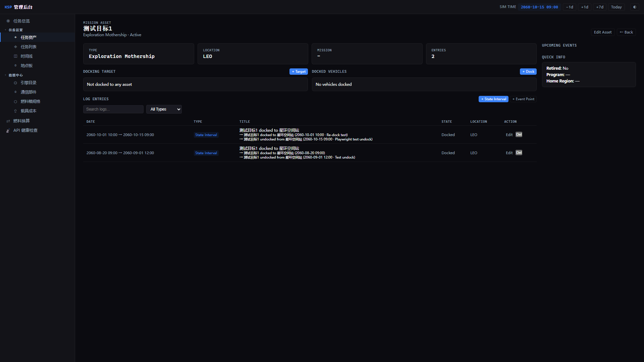
Task: Reset sim time with Today button
Action: (616, 7)
